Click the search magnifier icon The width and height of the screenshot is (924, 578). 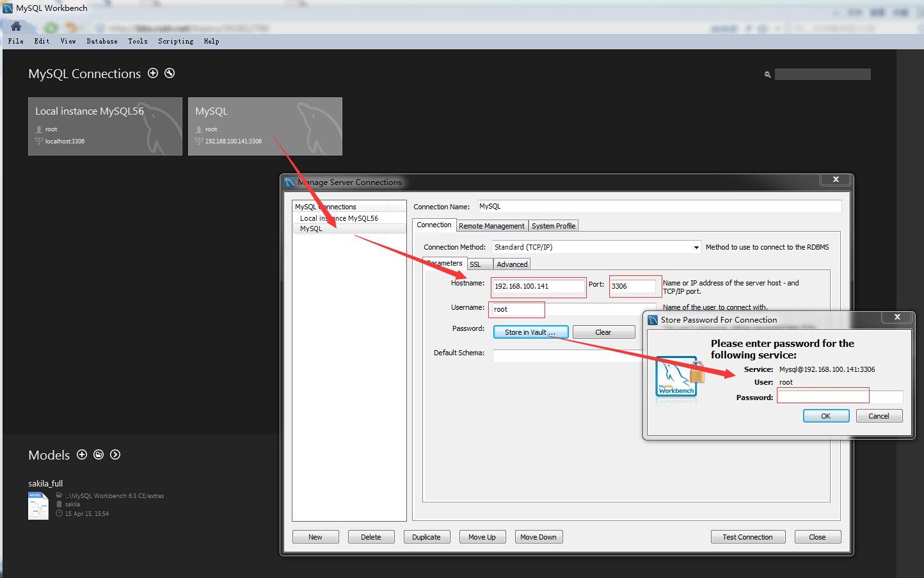tap(767, 75)
